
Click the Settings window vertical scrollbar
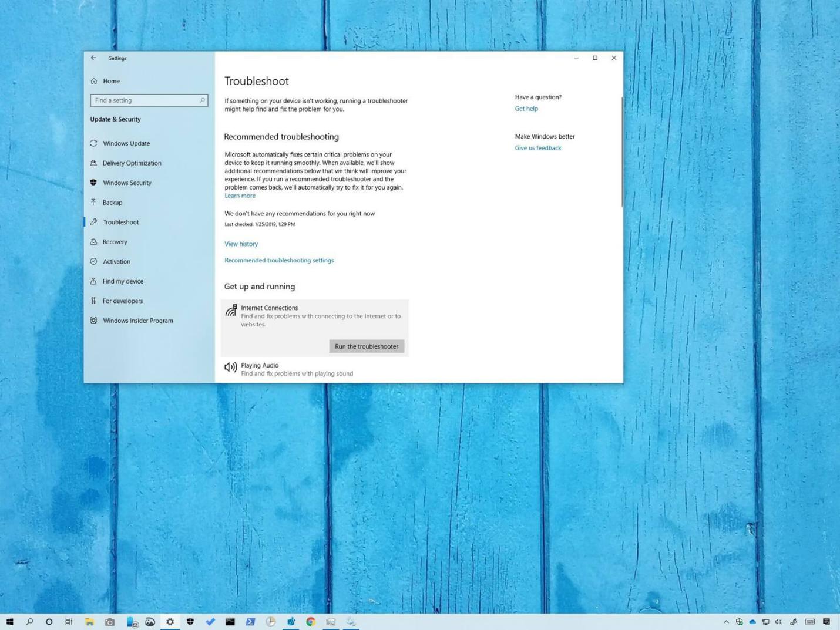click(621, 152)
